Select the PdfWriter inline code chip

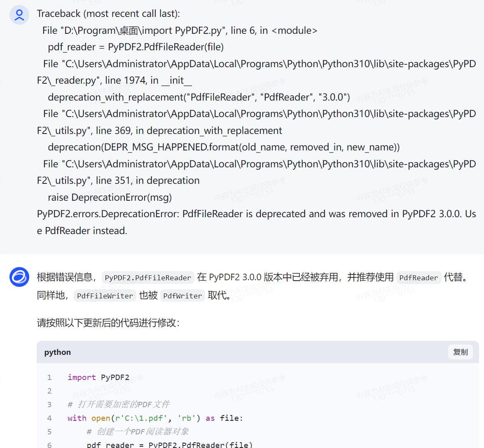tap(182, 296)
